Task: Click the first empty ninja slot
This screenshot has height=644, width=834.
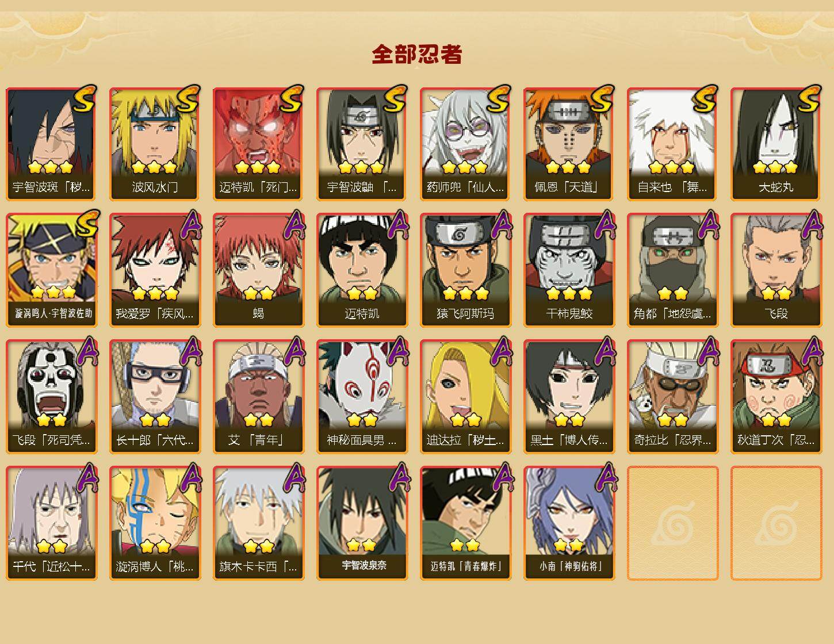Action: [672, 523]
